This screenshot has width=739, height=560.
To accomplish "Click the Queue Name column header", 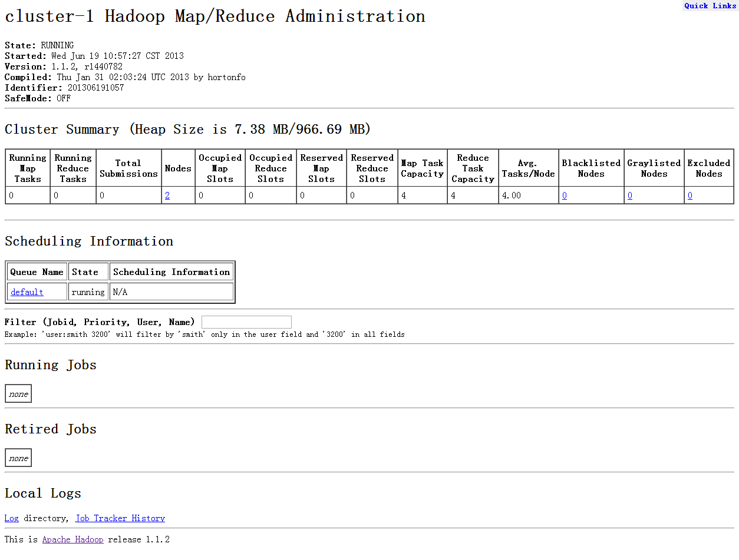I will [x=37, y=272].
